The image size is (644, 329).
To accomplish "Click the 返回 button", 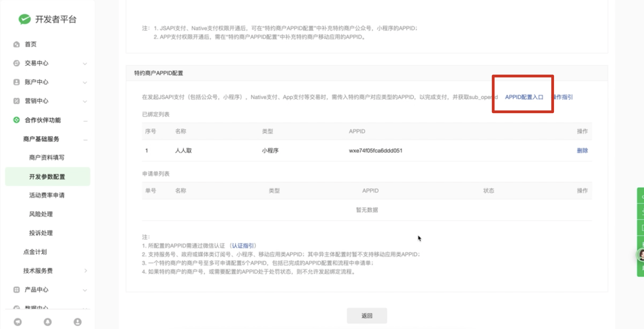I will [x=367, y=316].
